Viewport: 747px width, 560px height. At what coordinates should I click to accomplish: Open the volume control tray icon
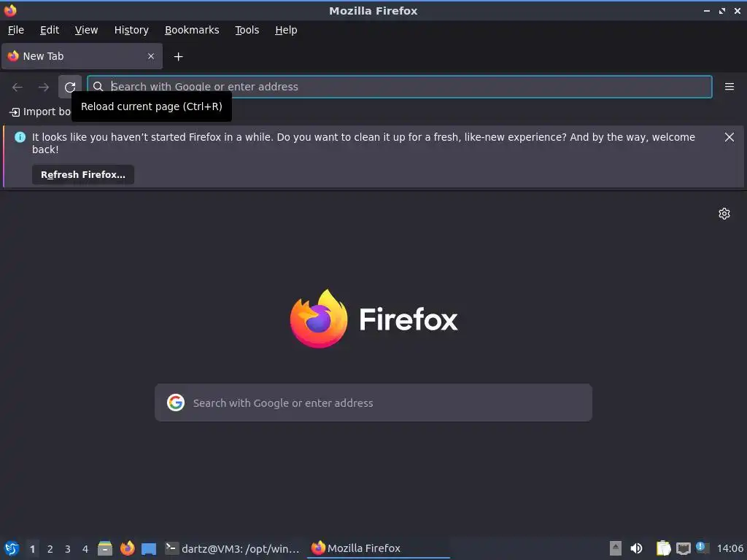636,548
